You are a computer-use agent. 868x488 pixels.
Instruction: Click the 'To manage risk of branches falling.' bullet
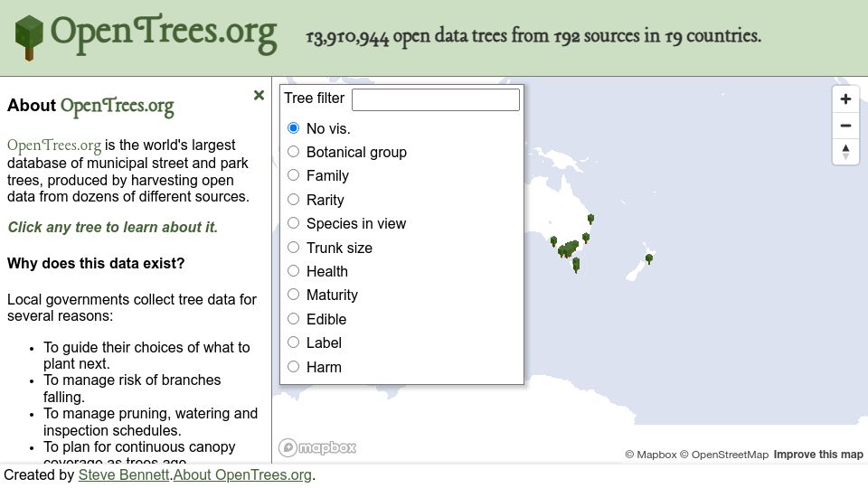click(132, 389)
